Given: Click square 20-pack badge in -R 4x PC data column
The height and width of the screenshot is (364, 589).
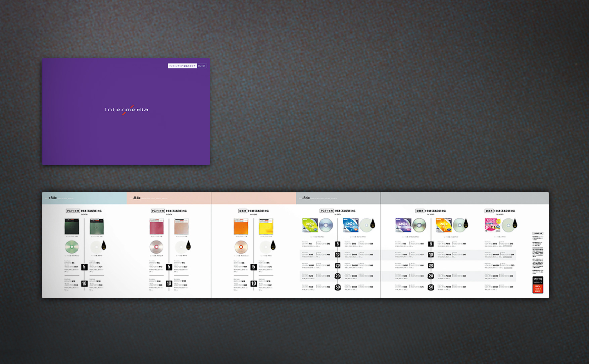Looking at the screenshot, I should tap(338, 265).
